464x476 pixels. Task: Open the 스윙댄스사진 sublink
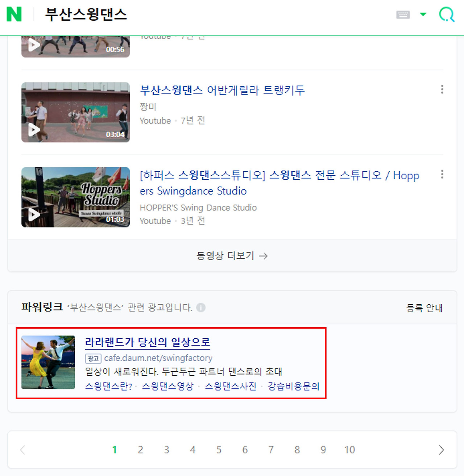pos(230,386)
